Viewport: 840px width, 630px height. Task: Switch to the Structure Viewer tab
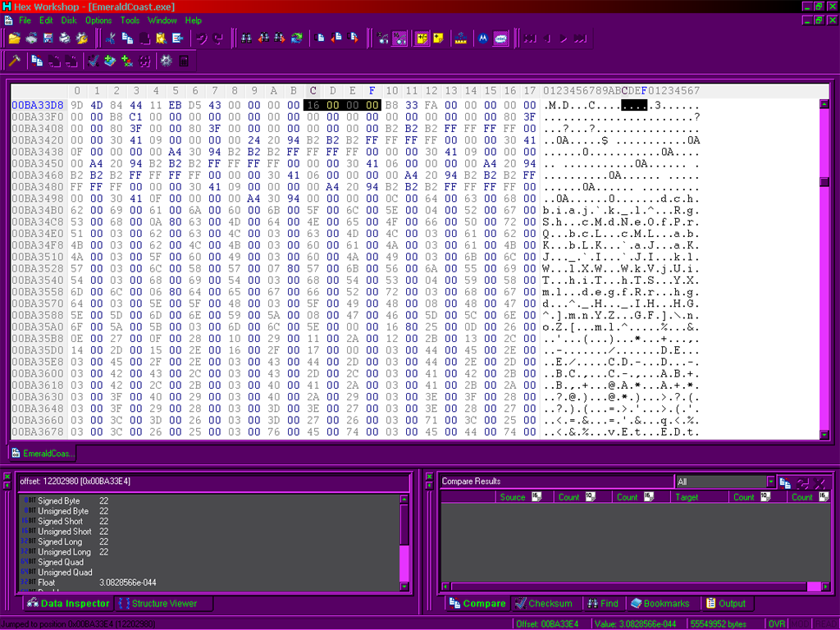[164, 603]
